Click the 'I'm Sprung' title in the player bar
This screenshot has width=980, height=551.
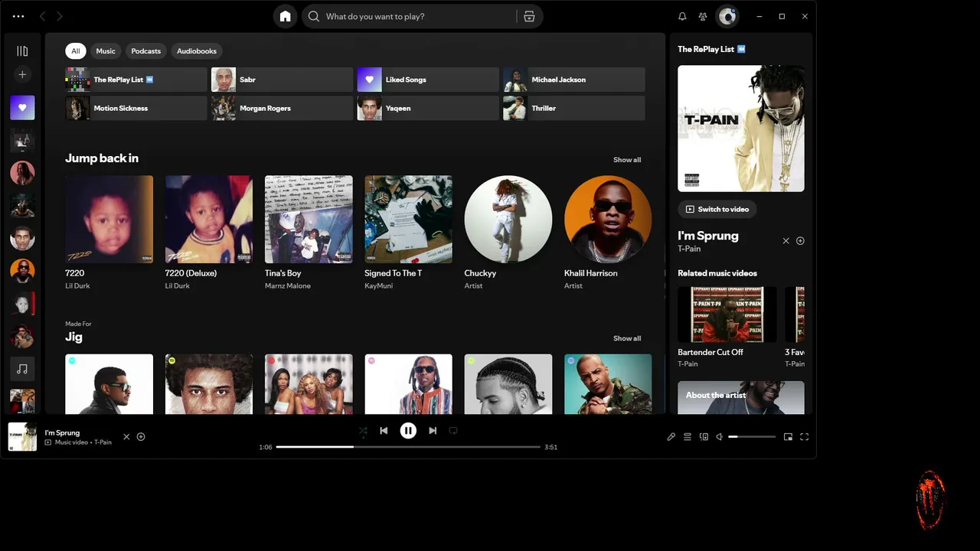(62, 432)
